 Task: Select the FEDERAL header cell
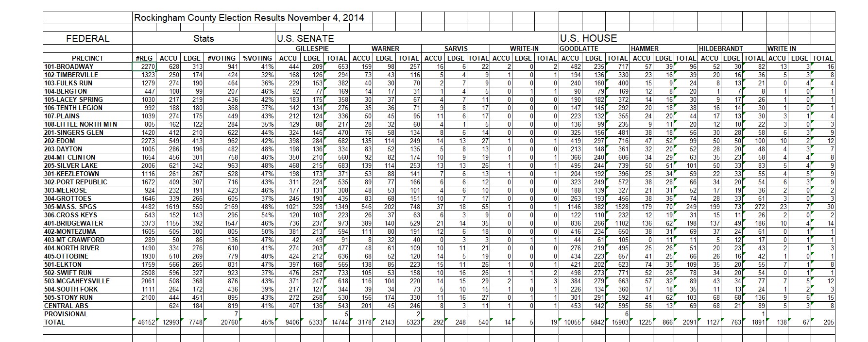pos(87,38)
